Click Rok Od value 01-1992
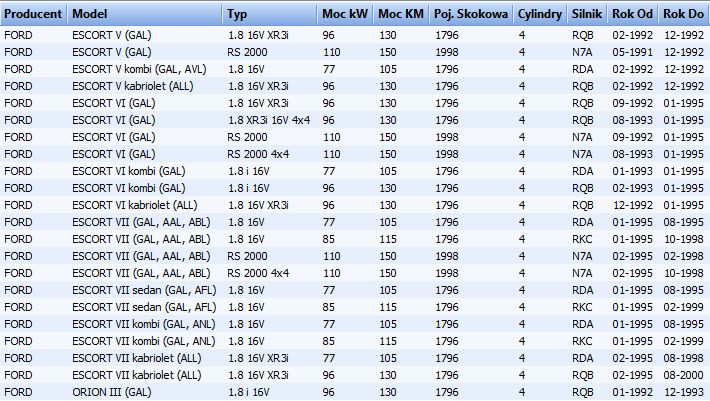Viewport: 710px width, 401px height. point(633,392)
